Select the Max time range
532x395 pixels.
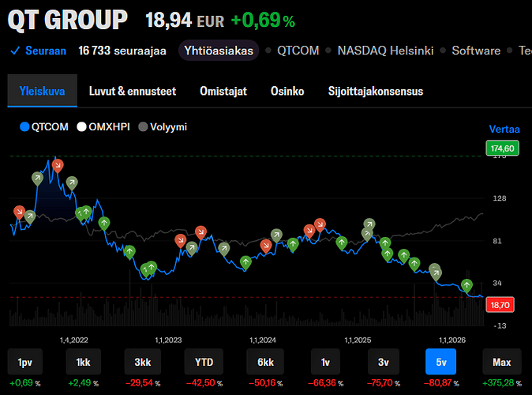[x=502, y=362]
